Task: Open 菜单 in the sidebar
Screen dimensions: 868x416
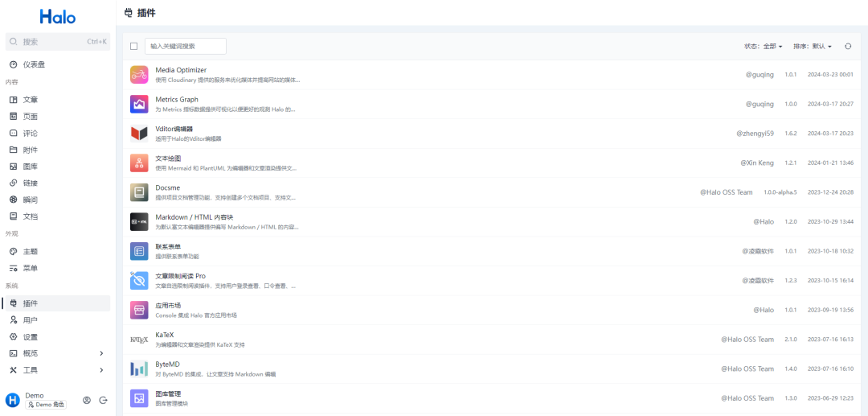Action: click(x=58, y=268)
